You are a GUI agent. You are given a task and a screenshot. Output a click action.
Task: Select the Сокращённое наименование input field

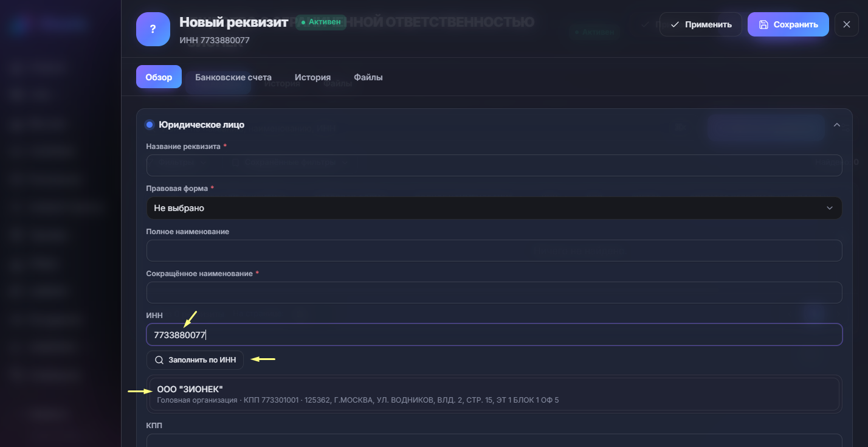click(494, 293)
